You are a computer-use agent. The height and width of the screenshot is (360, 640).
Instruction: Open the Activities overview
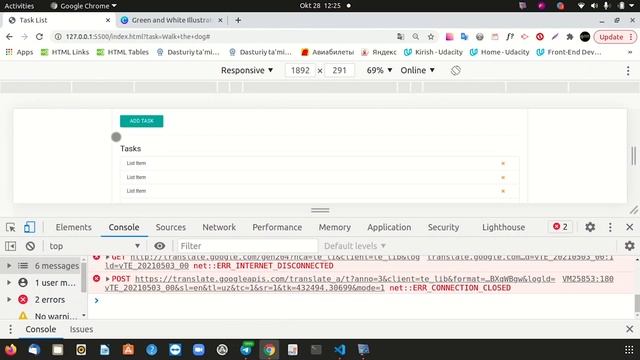click(19, 6)
